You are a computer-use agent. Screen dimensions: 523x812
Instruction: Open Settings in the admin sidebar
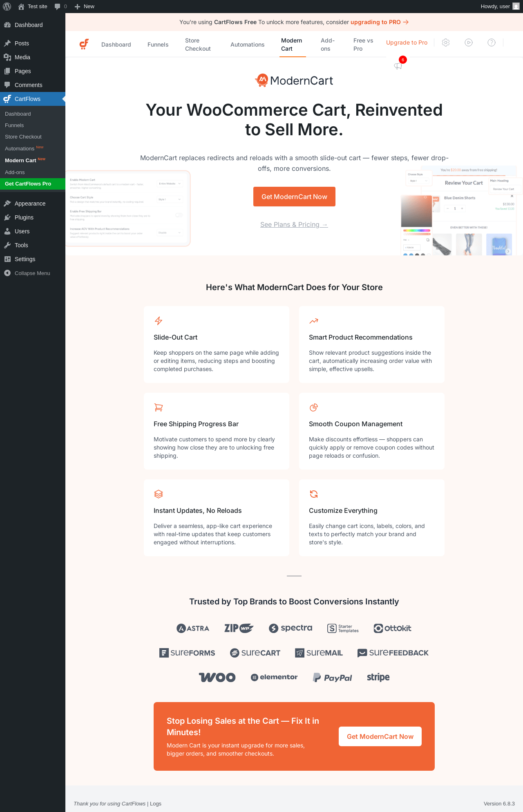[33, 259]
